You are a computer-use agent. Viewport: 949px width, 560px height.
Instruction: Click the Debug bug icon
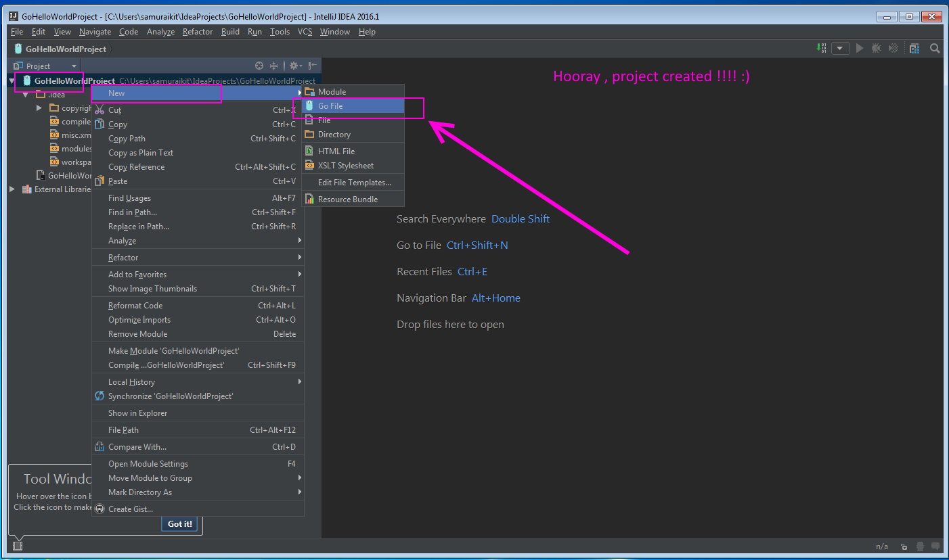click(877, 48)
